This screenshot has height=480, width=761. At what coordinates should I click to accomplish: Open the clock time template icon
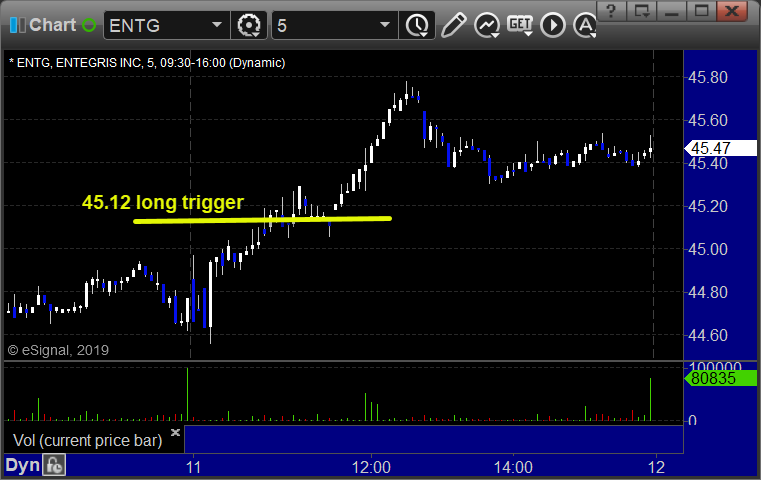point(417,26)
